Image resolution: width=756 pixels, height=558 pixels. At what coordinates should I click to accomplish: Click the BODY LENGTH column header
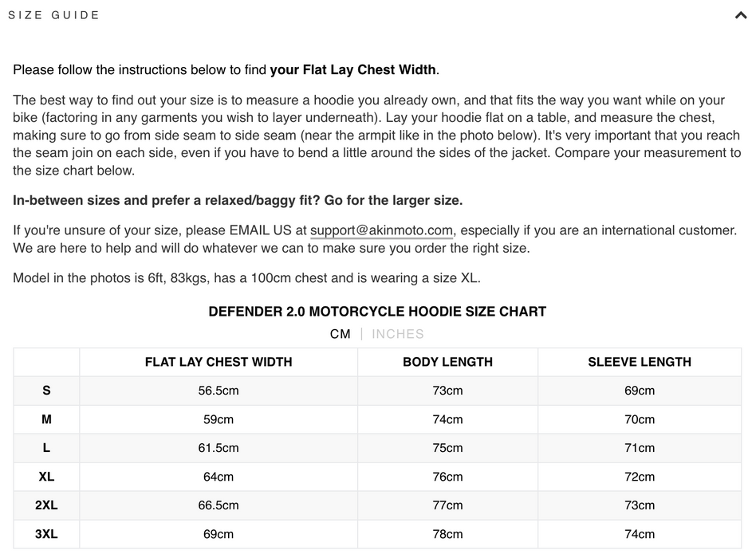point(448,362)
